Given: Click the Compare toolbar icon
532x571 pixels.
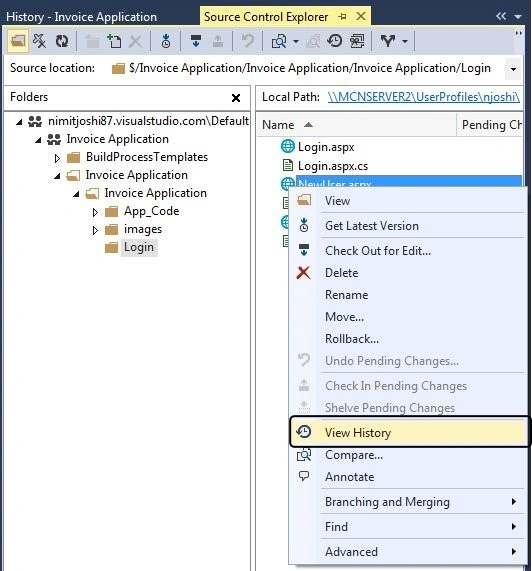Looking at the screenshot, I should coord(279,41).
